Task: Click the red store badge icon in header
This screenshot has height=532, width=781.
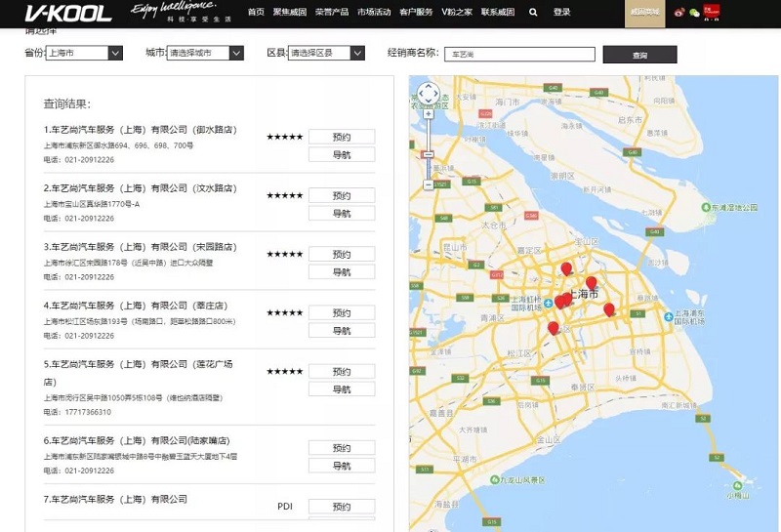Action: (x=712, y=12)
